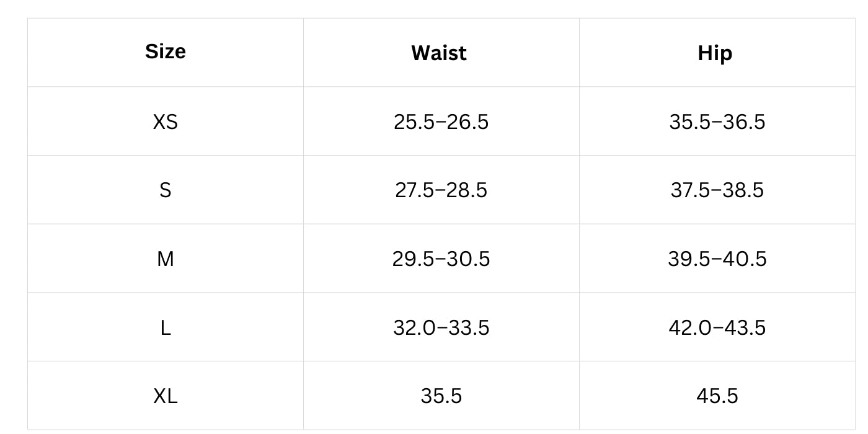Click hip value 42.0–43.5

pyautogui.click(x=717, y=327)
